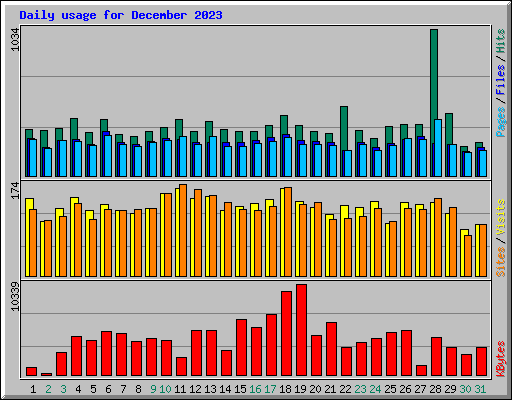512x400 pixels.
Task: Click the yellow visits bar for day 4
Action: [x=73, y=237]
